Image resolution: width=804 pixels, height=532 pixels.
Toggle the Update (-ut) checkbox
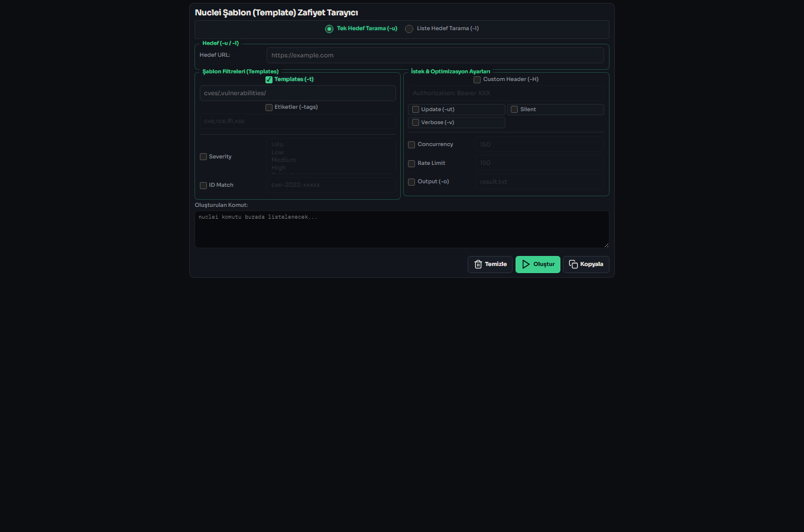(416, 109)
